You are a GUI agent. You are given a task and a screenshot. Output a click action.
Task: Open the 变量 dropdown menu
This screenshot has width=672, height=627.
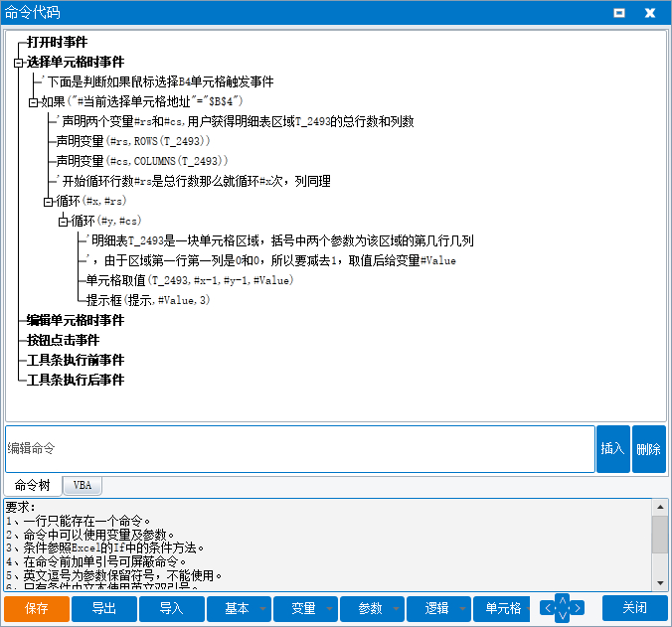[329, 609]
